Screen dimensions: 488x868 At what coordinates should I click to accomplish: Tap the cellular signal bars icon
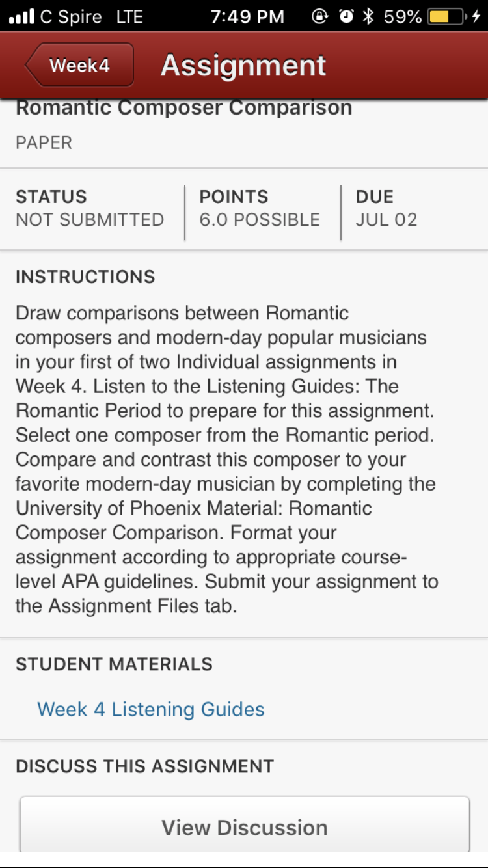pos(21,17)
